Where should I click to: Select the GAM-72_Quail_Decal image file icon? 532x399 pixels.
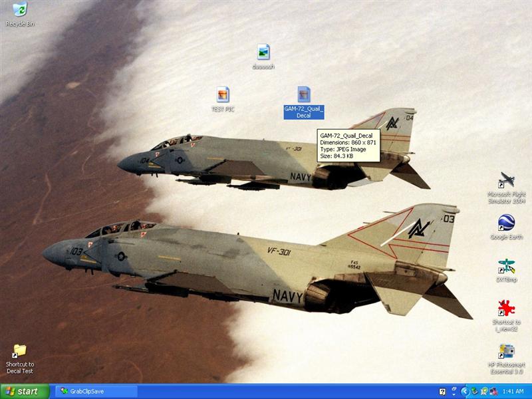pyautogui.click(x=304, y=94)
